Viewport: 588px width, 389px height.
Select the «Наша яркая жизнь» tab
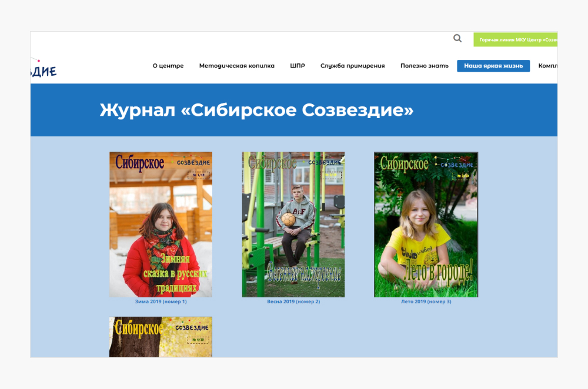tap(493, 66)
